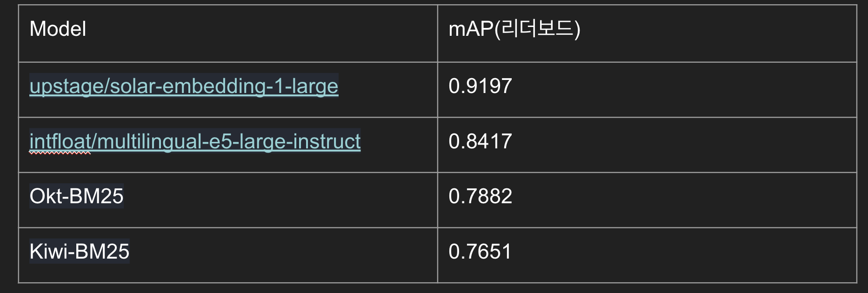Screen dimensions: 868x293
Task: Click the red-underlined word intfloat
Action: 60,141
